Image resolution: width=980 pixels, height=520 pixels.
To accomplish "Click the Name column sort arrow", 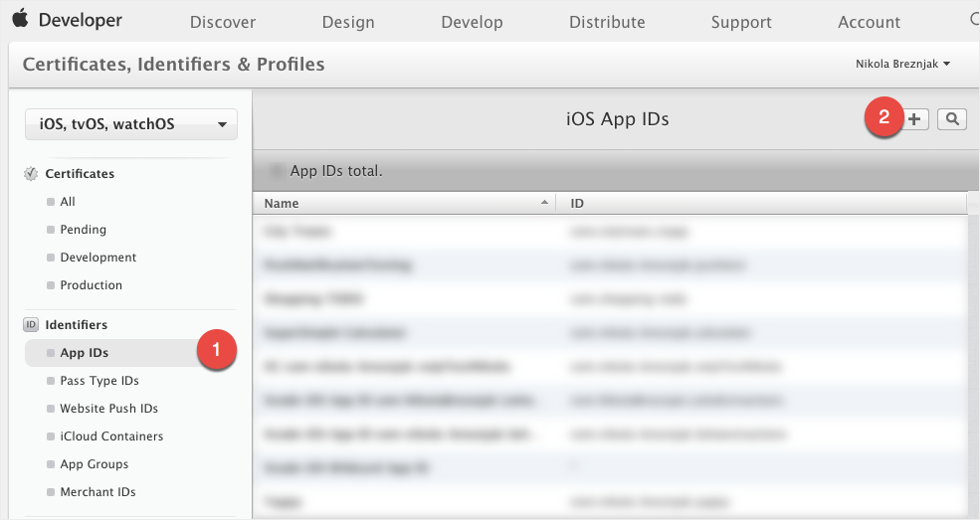I will click(x=544, y=202).
